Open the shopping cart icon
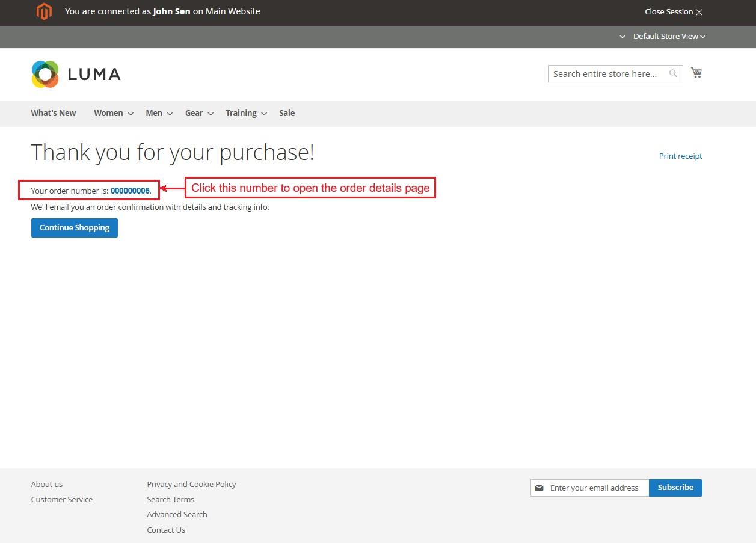The image size is (756, 543). click(696, 73)
